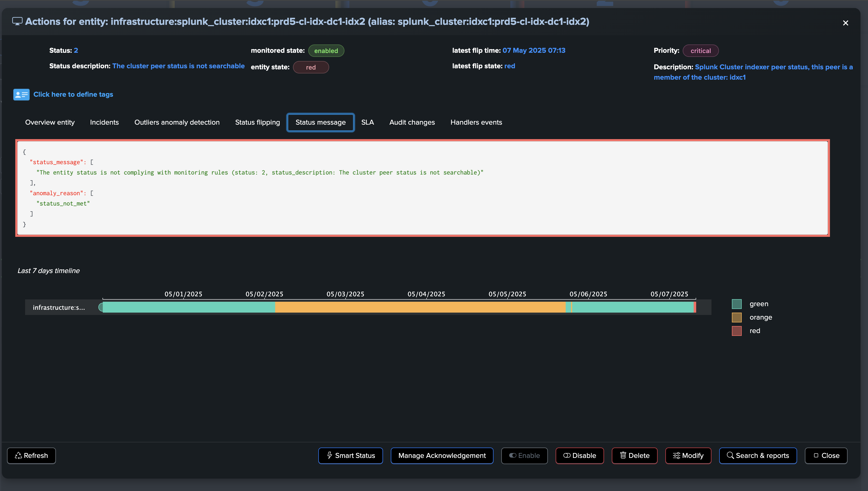Click the enabled monitored state badge
The width and height of the screenshot is (868, 491).
[x=326, y=51]
